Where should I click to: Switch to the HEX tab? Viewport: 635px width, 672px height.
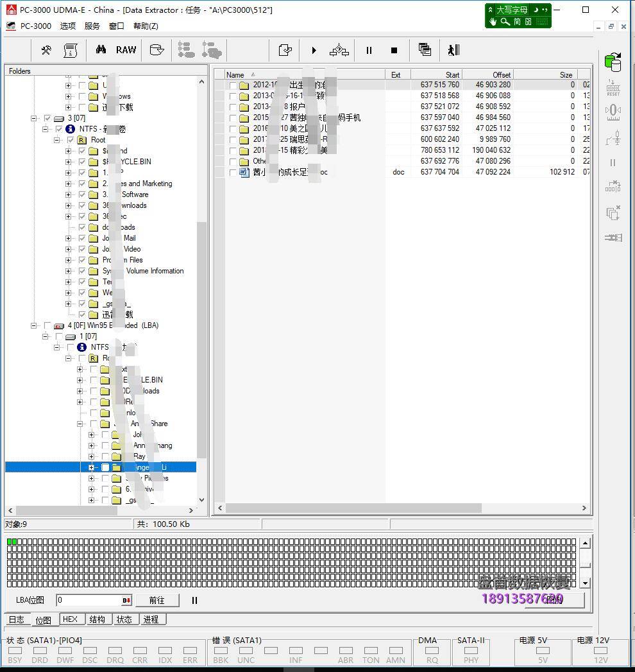point(69,619)
